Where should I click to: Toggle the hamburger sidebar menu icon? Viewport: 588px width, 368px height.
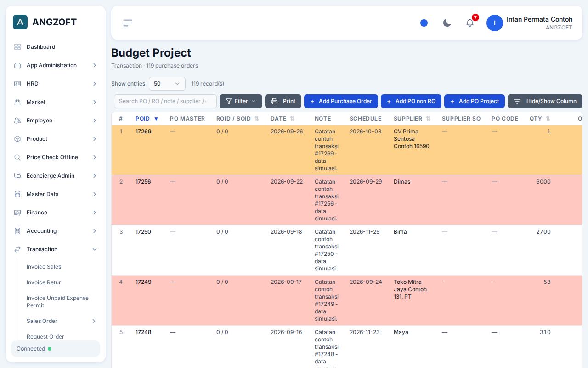click(x=128, y=23)
